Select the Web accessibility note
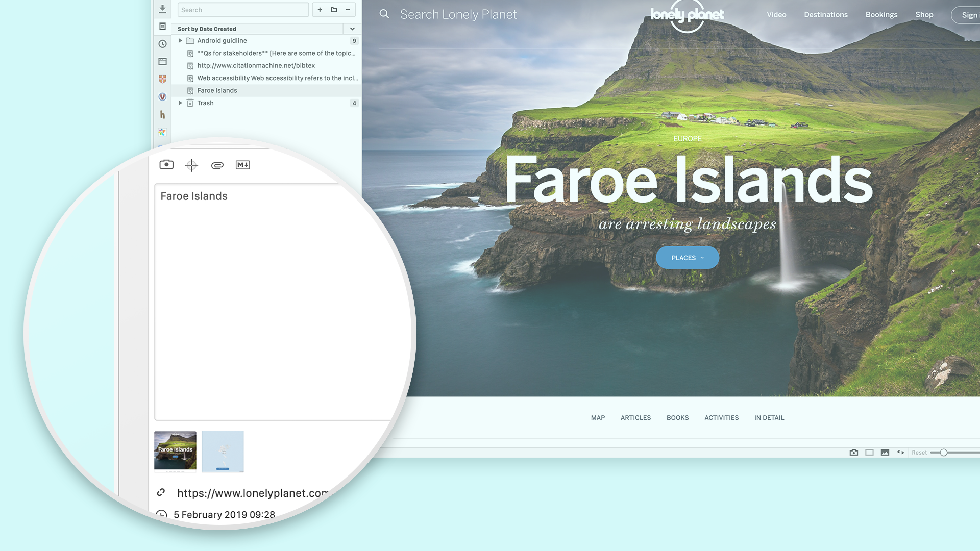The image size is (980, 551). tap(266, 78)
